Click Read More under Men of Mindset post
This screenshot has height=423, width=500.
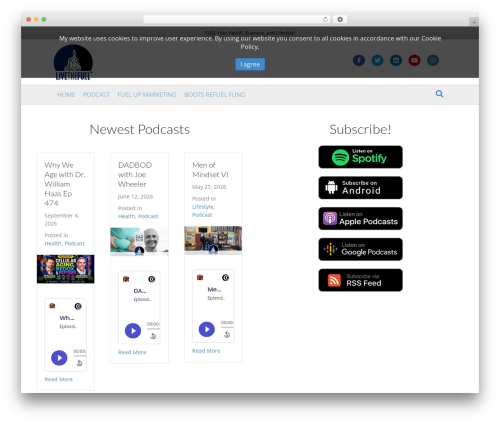(206, 351)
